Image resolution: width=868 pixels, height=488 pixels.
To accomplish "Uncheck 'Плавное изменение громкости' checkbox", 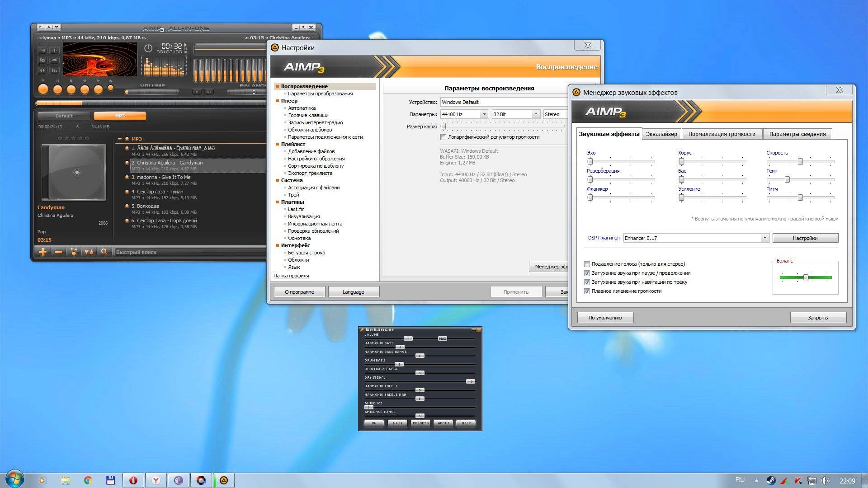I will 587,291.
